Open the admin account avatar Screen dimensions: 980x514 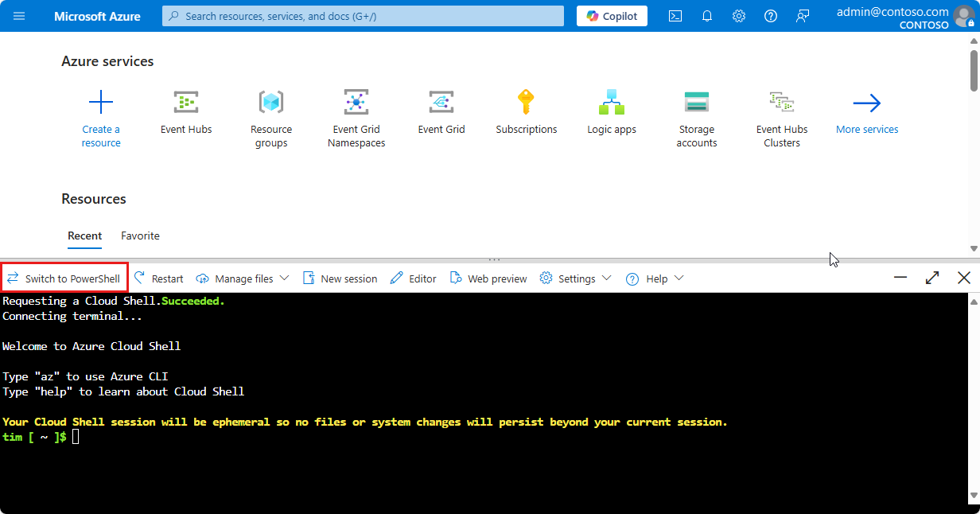[963, 17]
